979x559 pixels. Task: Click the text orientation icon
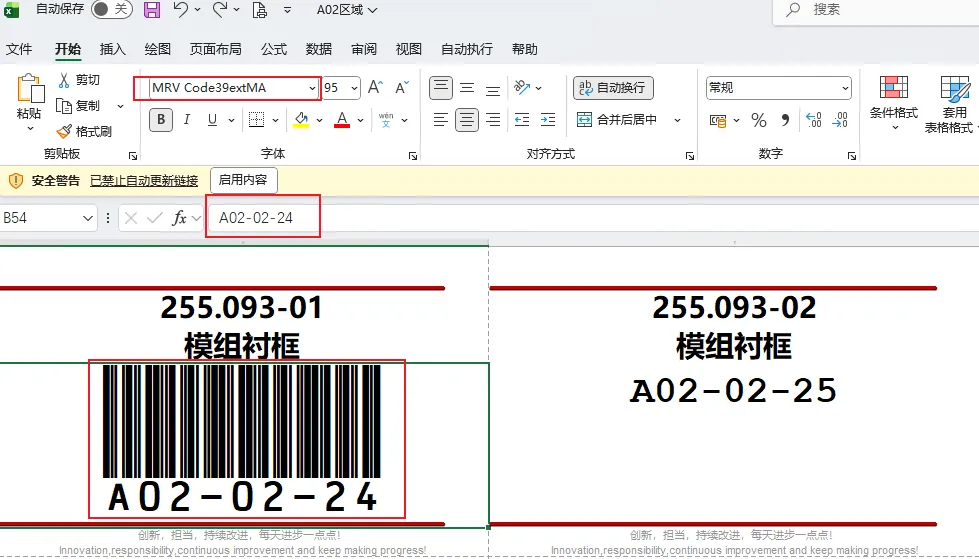pyautogui.click(x=521, y=87)
